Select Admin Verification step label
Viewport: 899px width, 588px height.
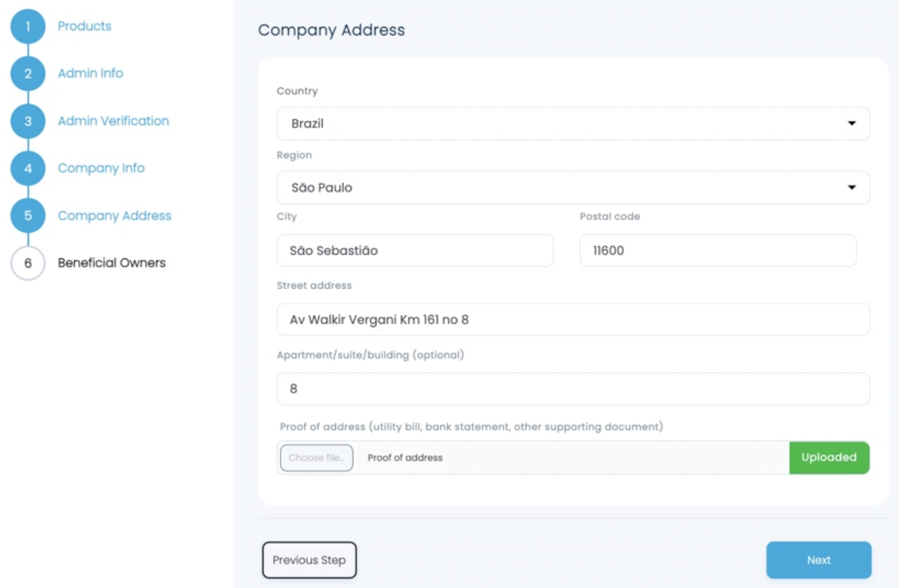coord(113,121)
